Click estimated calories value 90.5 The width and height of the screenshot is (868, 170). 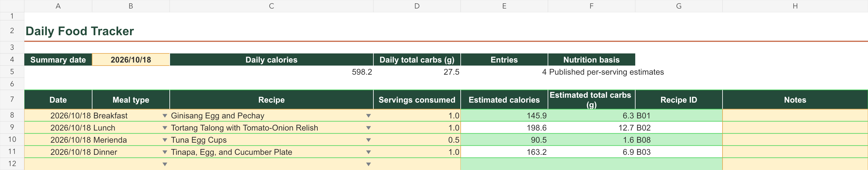point(504,140)
